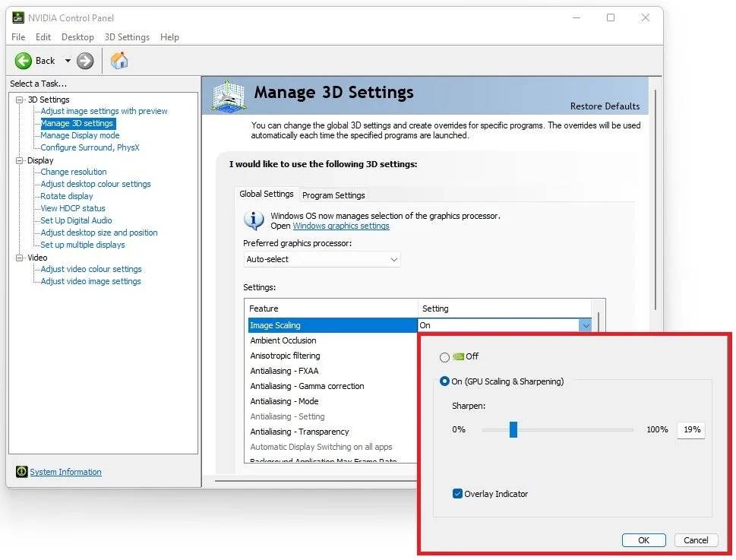Select Set up multiple displays
Screen dimensions: 736x560
pyautogui.click(x=83, y=245)
